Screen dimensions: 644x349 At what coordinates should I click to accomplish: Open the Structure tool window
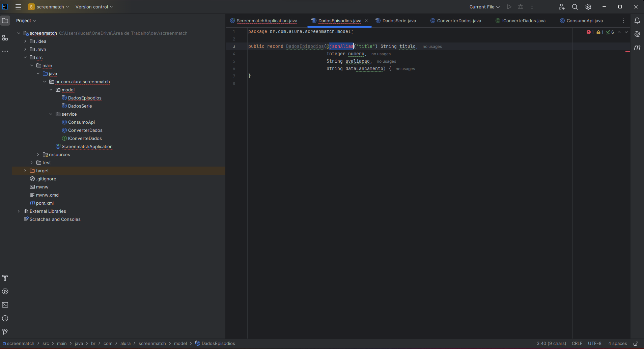click(x=5, y=38)
